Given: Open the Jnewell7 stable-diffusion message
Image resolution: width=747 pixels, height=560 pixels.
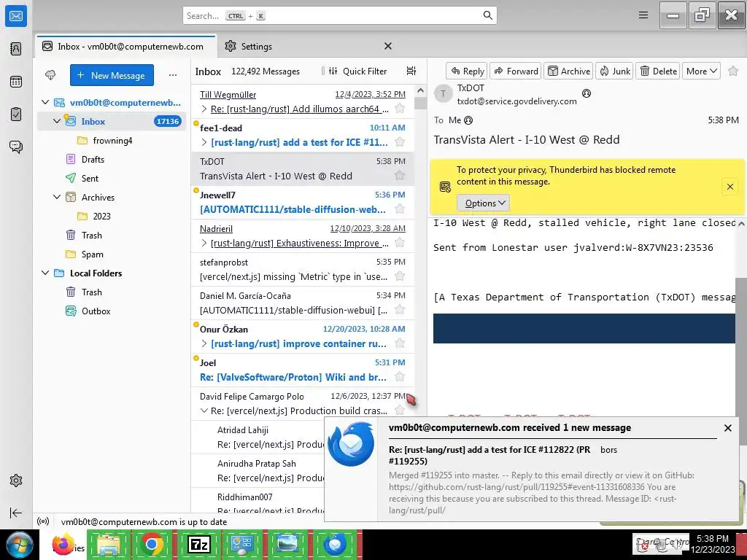Looking at the screenshot, I should point(303,203).
